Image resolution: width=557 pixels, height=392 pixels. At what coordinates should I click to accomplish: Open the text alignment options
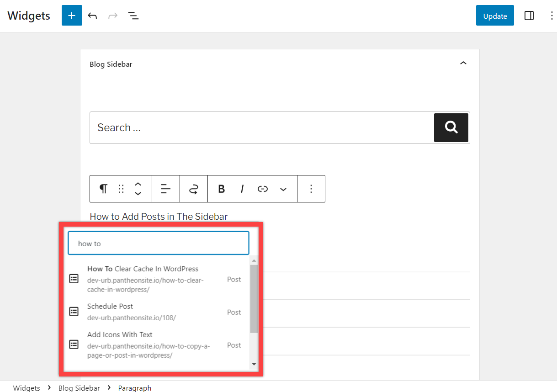pyautogui.click(x=166, y=189)
